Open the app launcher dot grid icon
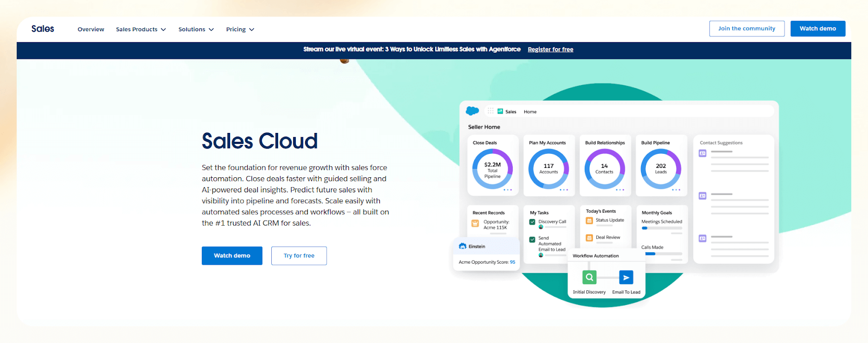This screenshot has width=868, height=343. pyautogui.click(x=490, y=111)
